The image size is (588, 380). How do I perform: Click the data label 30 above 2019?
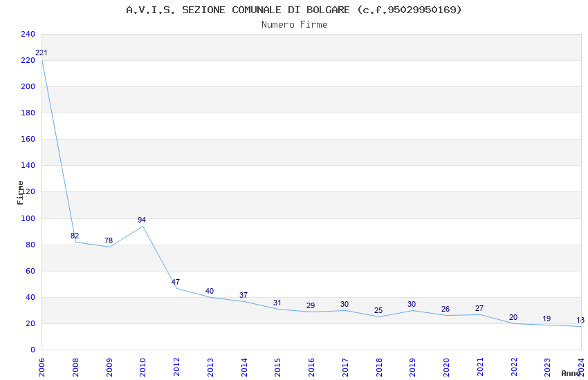pyautogui.click(x=412, y=305)
